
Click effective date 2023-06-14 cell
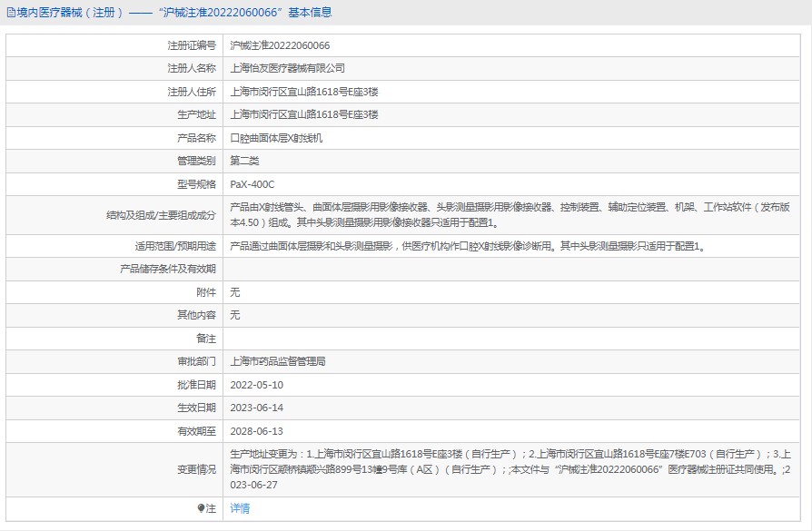click(x=511, y=408)
